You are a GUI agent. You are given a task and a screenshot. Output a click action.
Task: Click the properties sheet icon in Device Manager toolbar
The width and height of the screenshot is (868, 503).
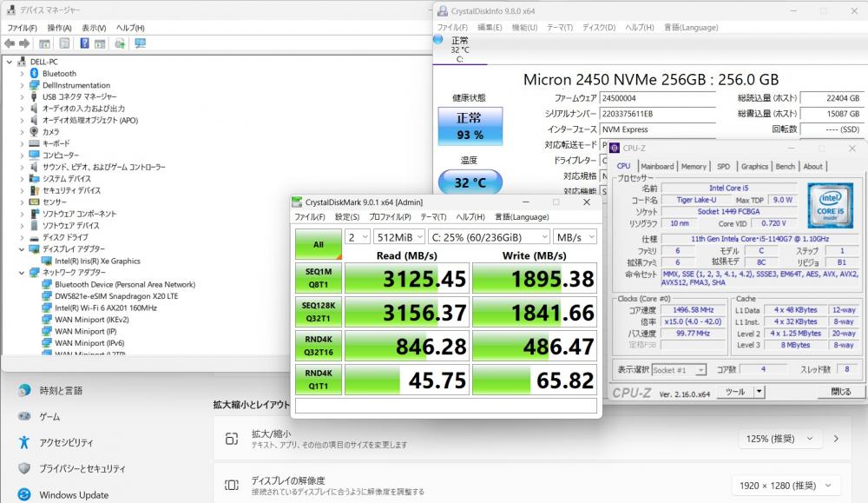tap(64, 43)
